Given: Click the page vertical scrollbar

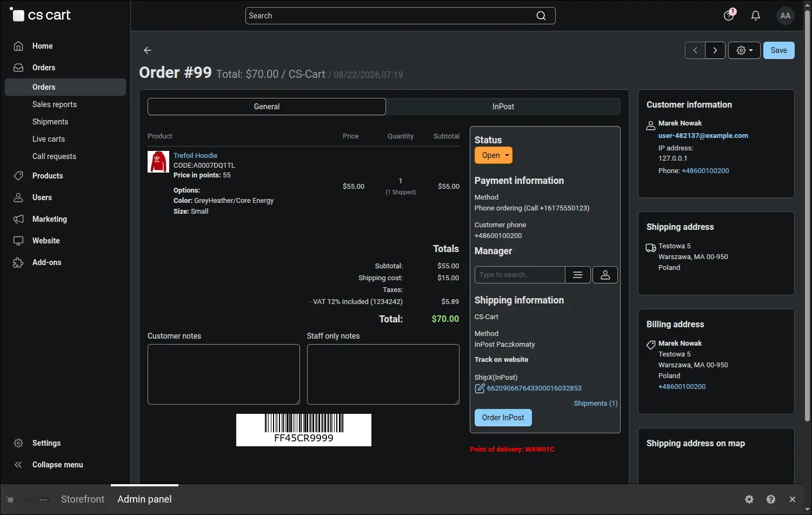Looking at the screenshot, I should tap(808, 216).
